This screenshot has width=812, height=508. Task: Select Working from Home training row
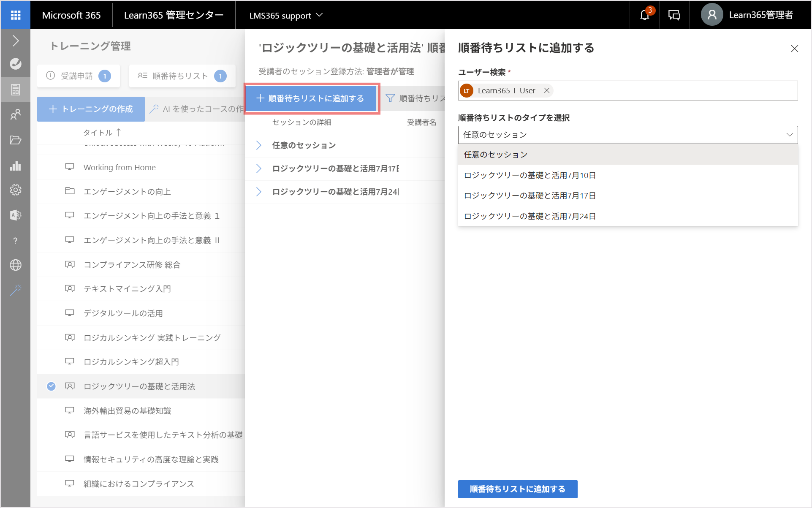141,167
